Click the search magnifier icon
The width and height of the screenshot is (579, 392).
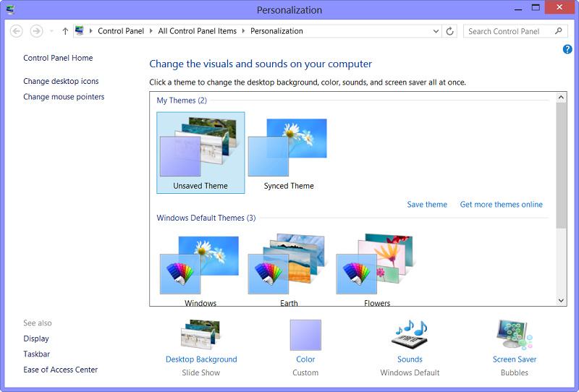559,31
